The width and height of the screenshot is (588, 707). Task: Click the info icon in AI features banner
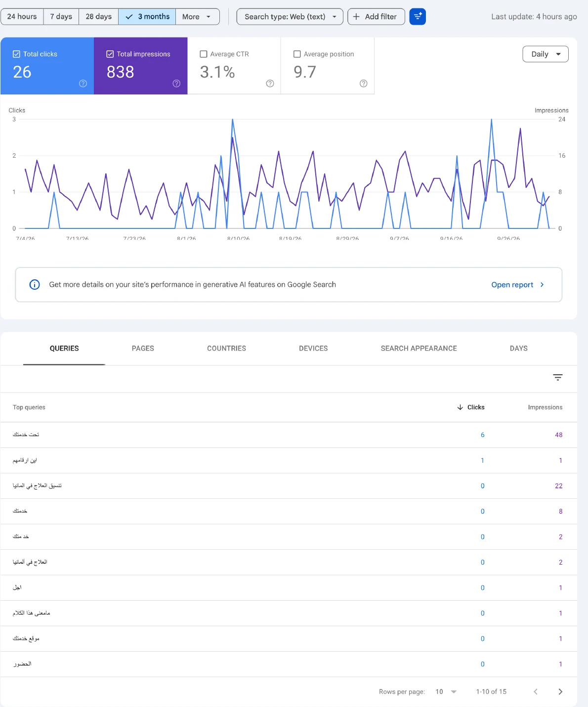pyautogui.click(x=35, y=284)
